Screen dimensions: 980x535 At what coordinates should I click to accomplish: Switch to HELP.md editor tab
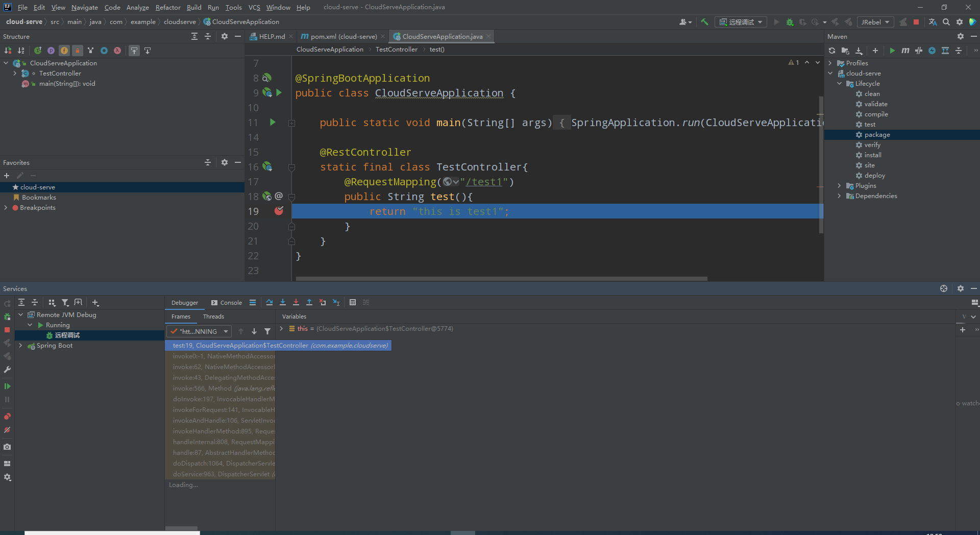[272, 36]
